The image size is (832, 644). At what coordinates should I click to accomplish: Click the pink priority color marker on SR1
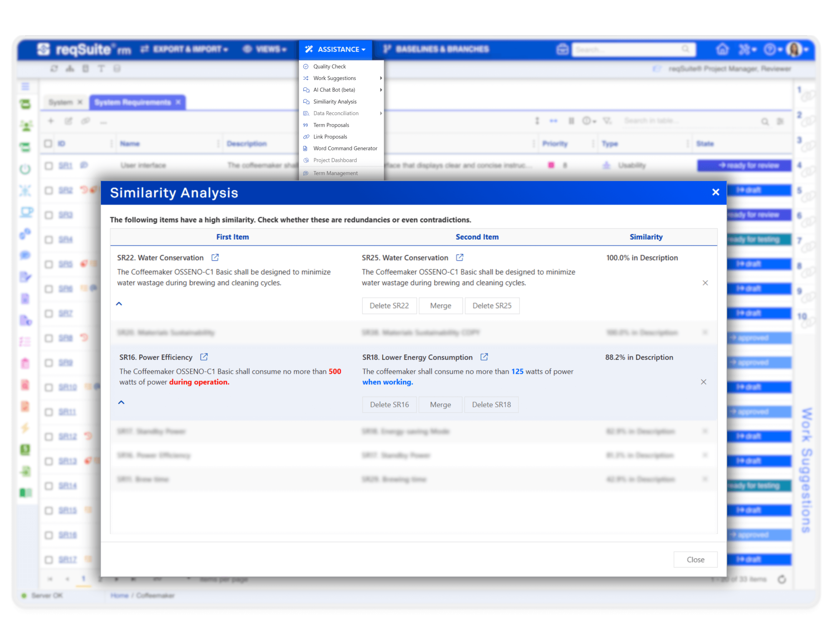552,165
